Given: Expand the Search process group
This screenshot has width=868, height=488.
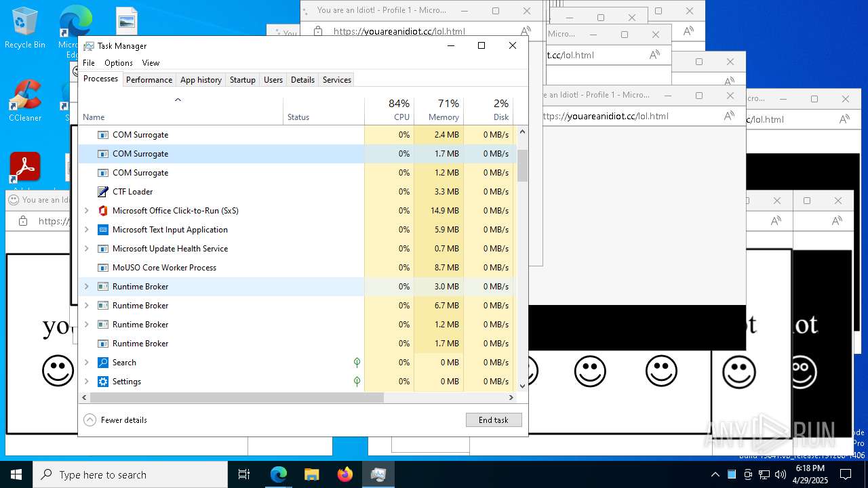Looking at the screenshot, I should click(x=86, y=363).
